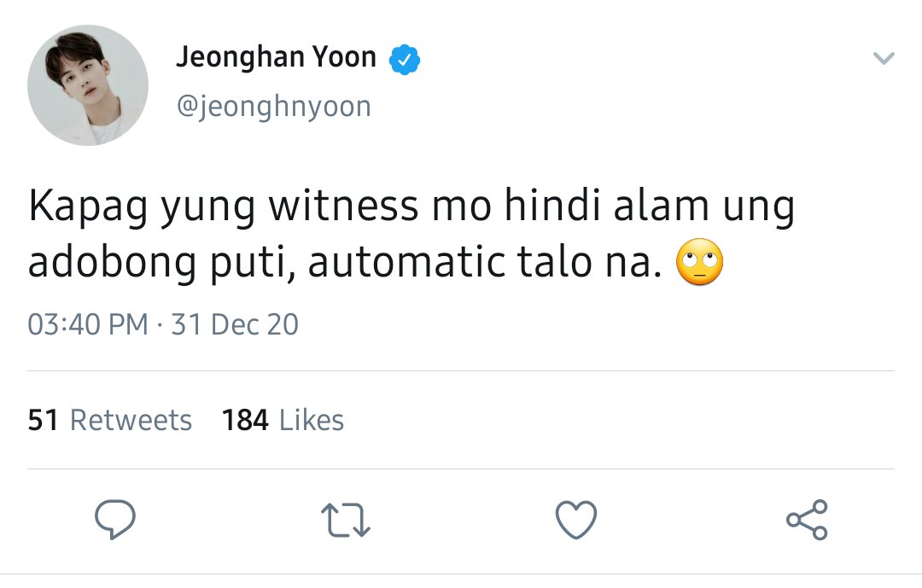Open the Jeonghan Yoon display name
The height and width of the screenshot is (588, 922).
click(276, 57)
